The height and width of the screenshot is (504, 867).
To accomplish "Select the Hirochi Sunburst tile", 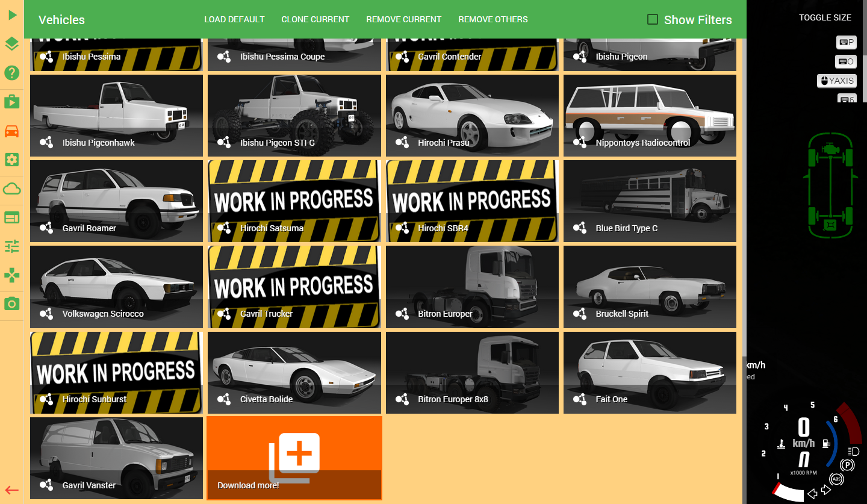I will (x=117, y=373).
